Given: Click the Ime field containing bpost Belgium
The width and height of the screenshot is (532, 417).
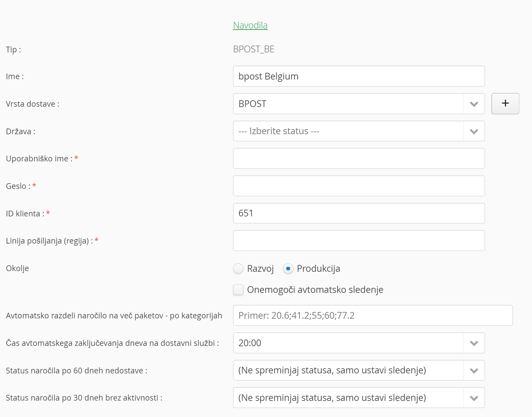Looking at the screenshot, I should pyautogui.click(x=359, y=76).
